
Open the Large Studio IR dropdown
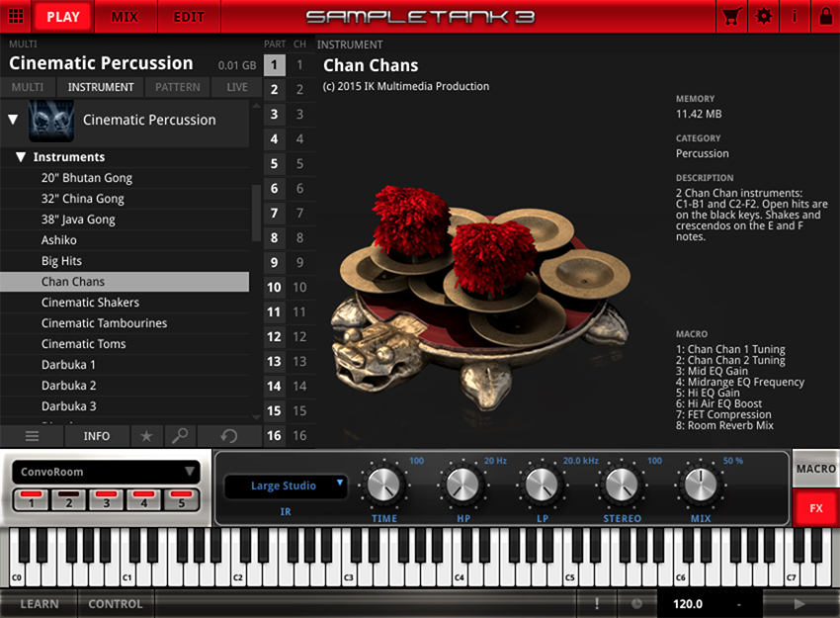[285, 486]
